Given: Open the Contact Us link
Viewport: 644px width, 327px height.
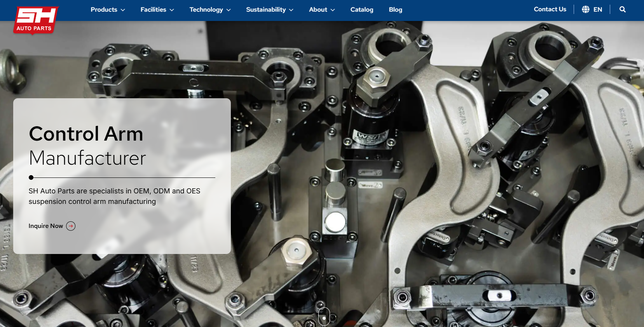Looking at the screenshot, I should (x=550, y=9).
